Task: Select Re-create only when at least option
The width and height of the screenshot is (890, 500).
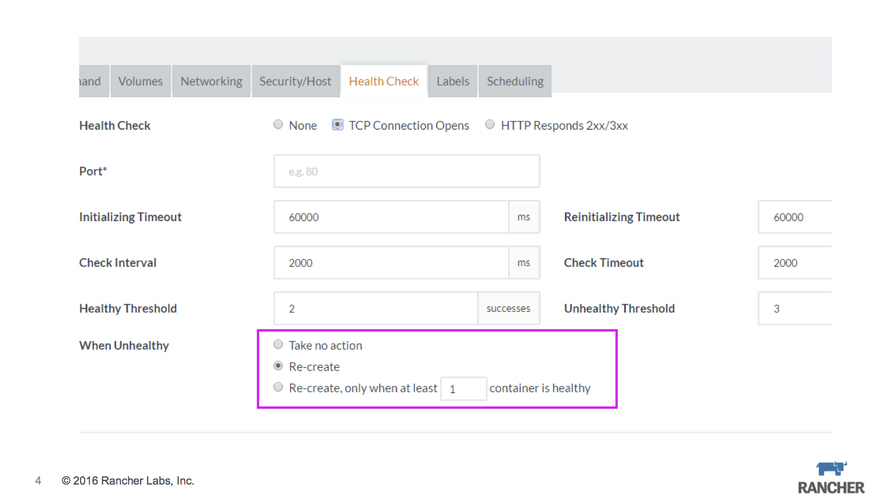Action: [x=278, y=387]
